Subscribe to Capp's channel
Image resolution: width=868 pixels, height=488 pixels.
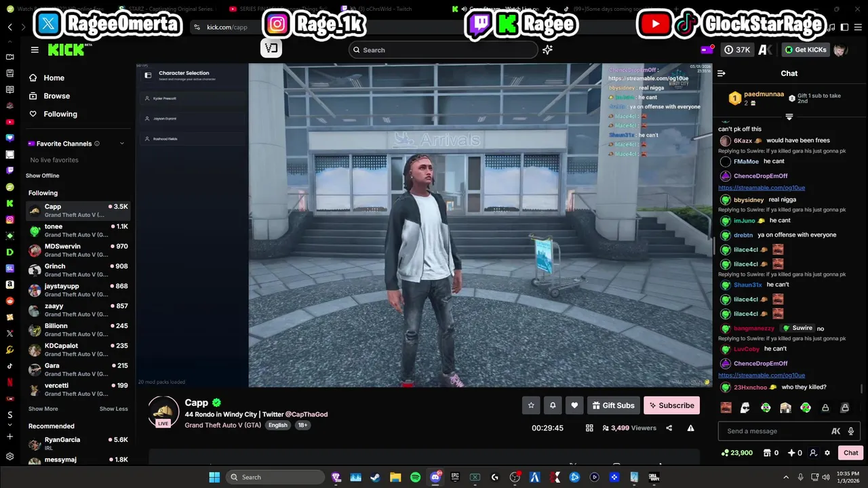[671, 405]
